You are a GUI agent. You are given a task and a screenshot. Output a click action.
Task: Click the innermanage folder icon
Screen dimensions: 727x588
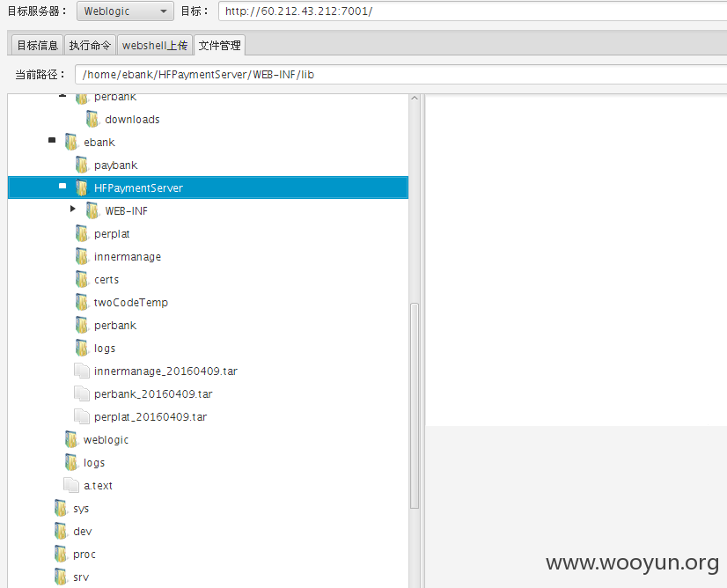pos(82,256)
